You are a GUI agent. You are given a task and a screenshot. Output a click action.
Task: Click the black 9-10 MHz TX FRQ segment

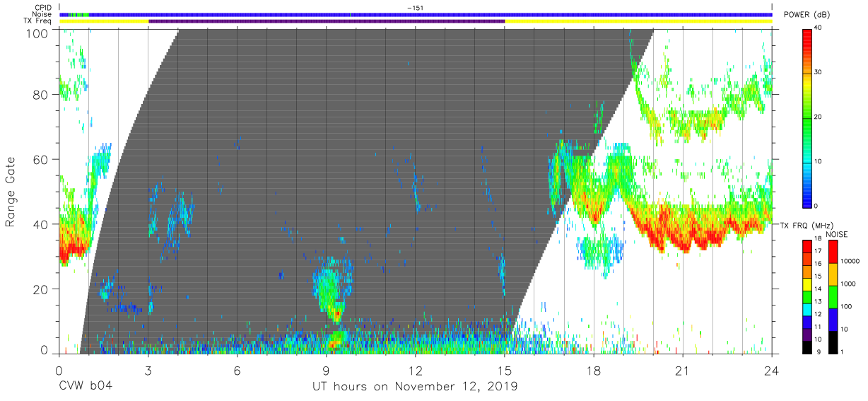pos(807,346)
